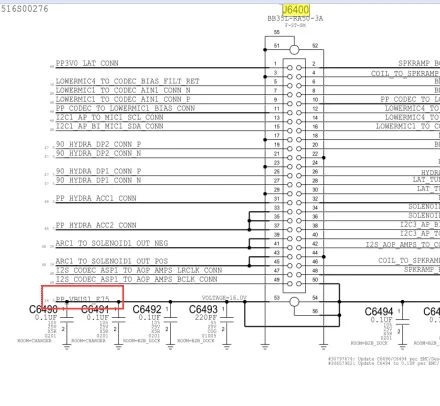
Task: Select the I2S_CODEC_ASP1 BCLK_CONN net label
Action: (136, 279)
